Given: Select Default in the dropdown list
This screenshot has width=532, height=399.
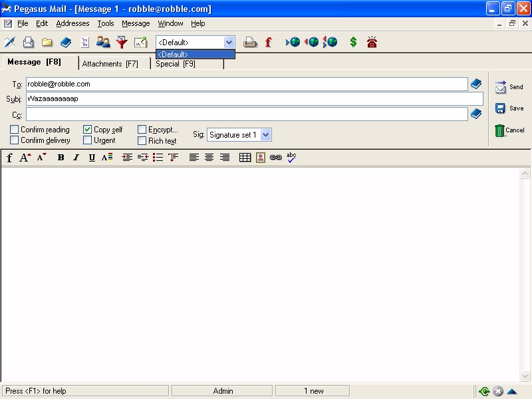Looking at the screenshot, I should point(196,55).
